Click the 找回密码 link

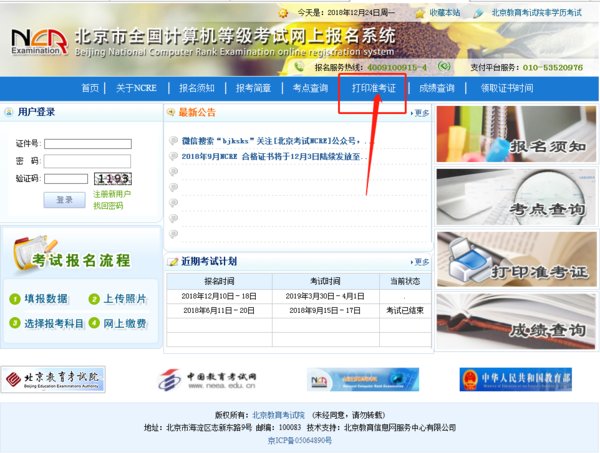108,206
